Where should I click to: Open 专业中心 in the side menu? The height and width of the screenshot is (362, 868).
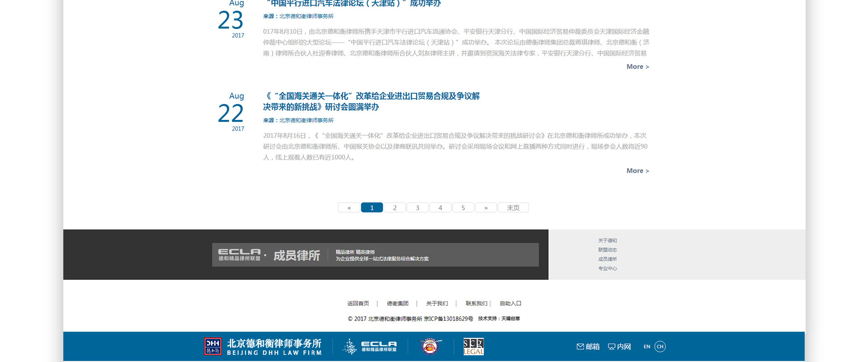pyautogui.click(x=607, y=268)
